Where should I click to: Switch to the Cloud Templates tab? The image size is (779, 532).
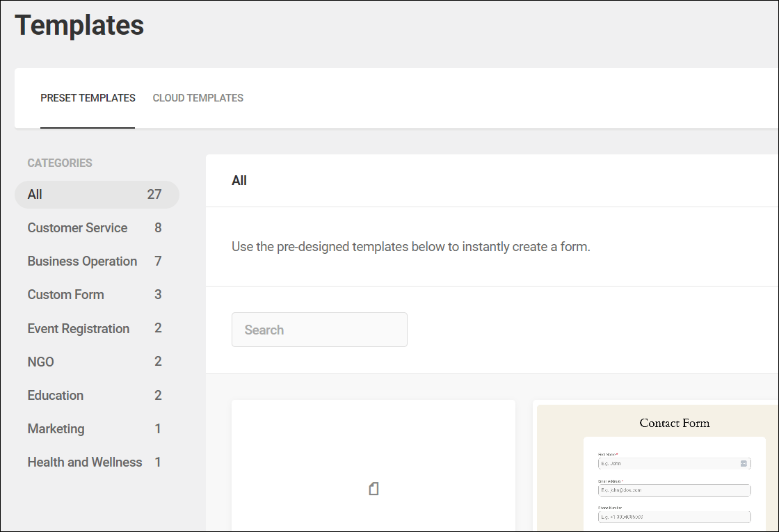click(x=198, y=98)
